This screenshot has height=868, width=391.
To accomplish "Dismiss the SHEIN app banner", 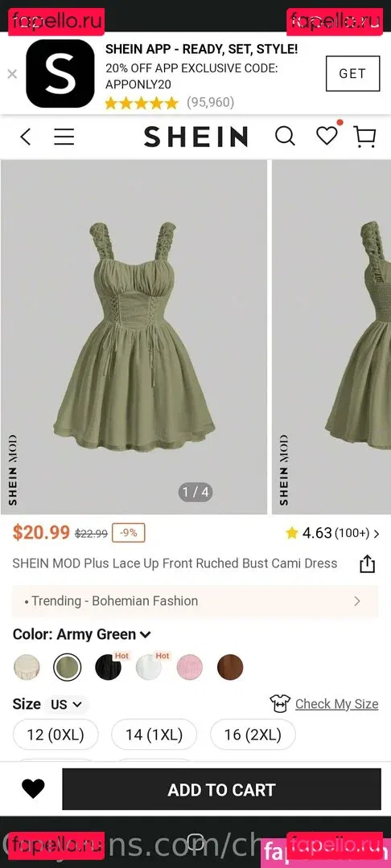I will 11,74.
